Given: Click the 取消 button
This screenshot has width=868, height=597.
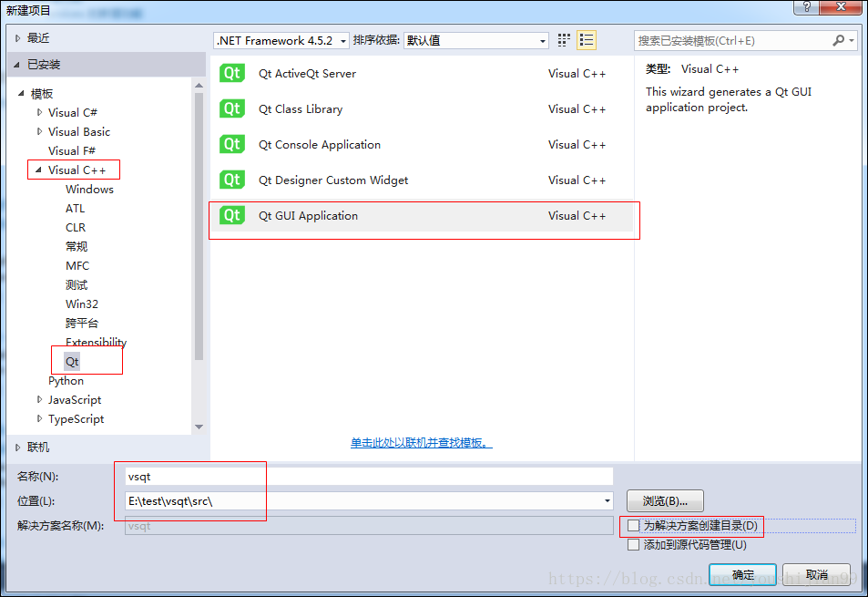Looking at the screenshot, I should 816,575.
